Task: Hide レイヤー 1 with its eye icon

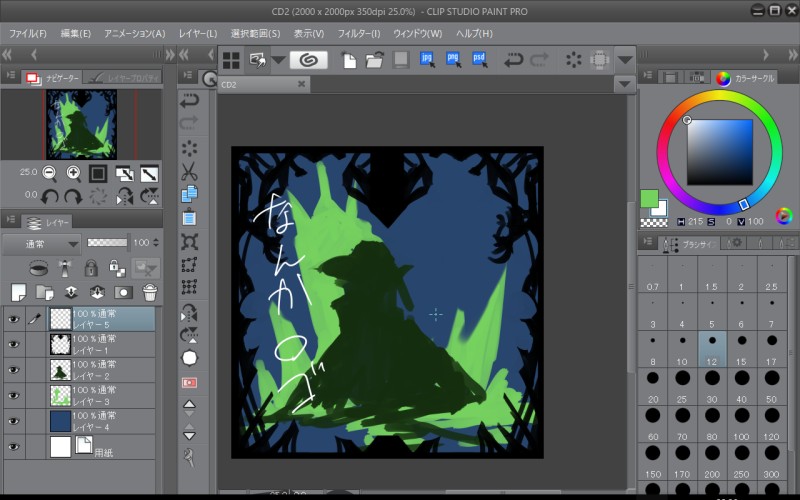Action: (14, 344)
